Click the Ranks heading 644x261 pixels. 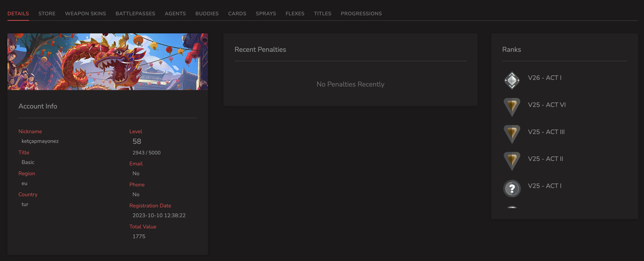click(511, 49)
